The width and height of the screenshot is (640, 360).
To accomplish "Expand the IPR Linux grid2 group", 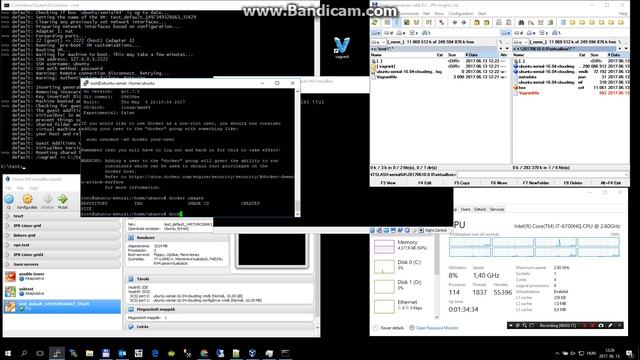I will [8, 255].
